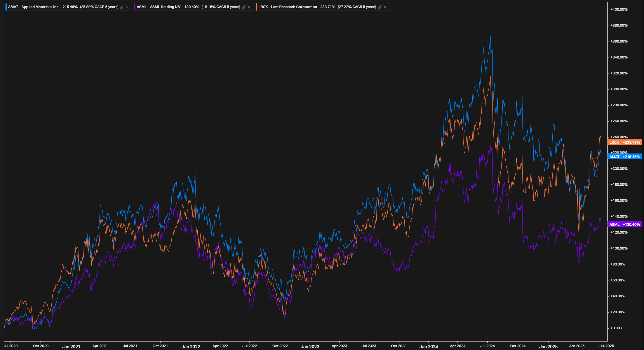
Task: Click the blue AMAT color bar
Action: [6, 7]
